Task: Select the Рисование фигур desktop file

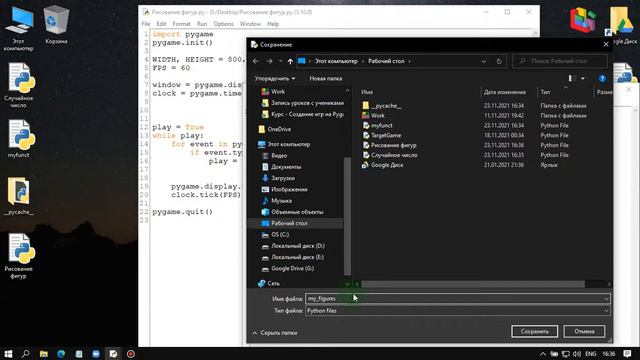Action: pyautogui.click(x=18, y=256)
